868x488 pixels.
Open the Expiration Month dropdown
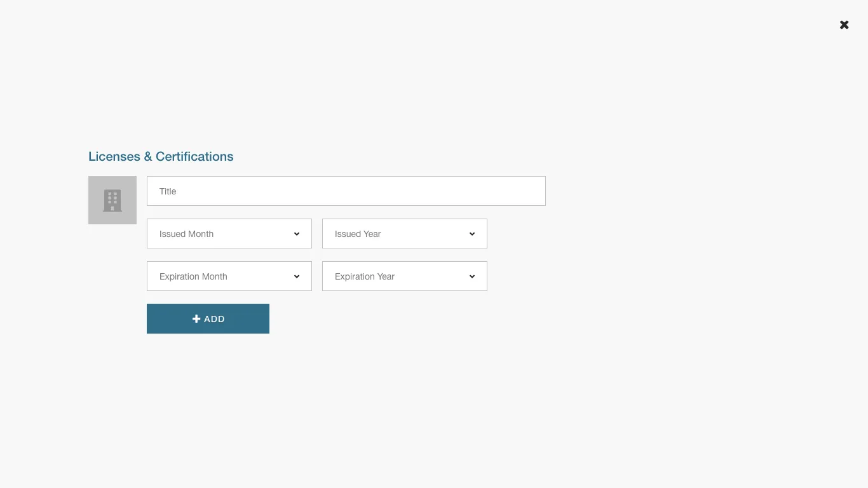[x=229, y=276]
